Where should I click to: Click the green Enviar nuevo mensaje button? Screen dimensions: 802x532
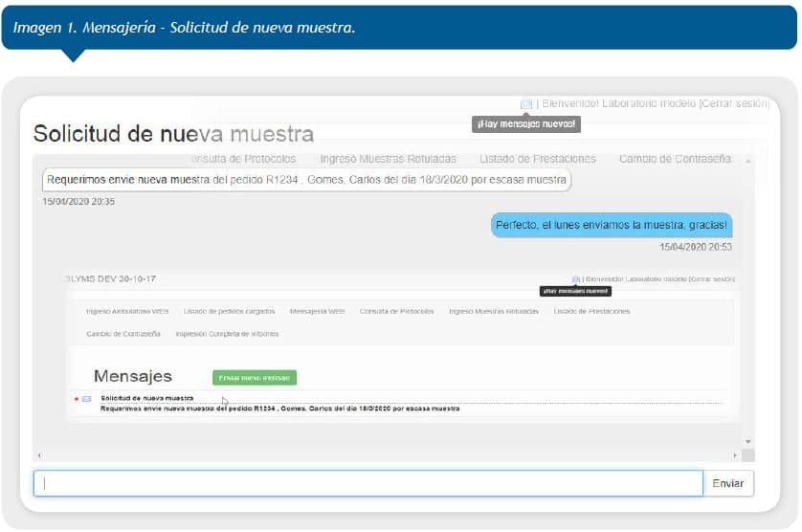pyautogui.click(x=255, y=378)
